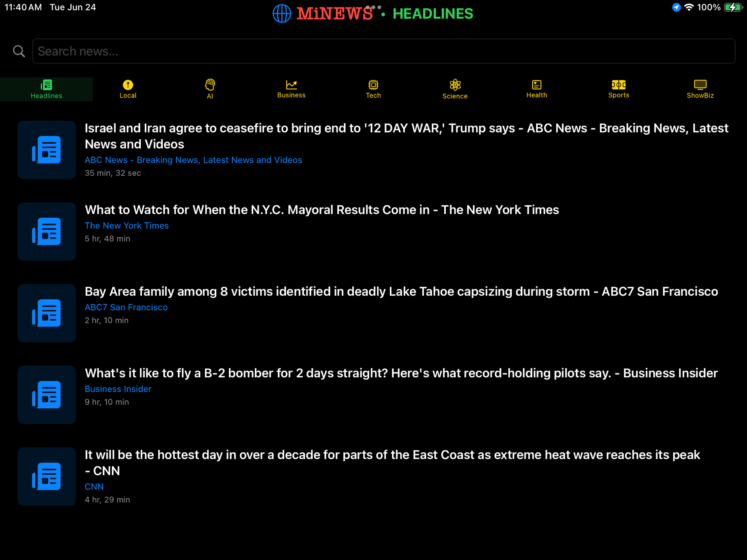The image size is (747, 560).
Task: Open the Business category tab
Action: tap(292, 90)
